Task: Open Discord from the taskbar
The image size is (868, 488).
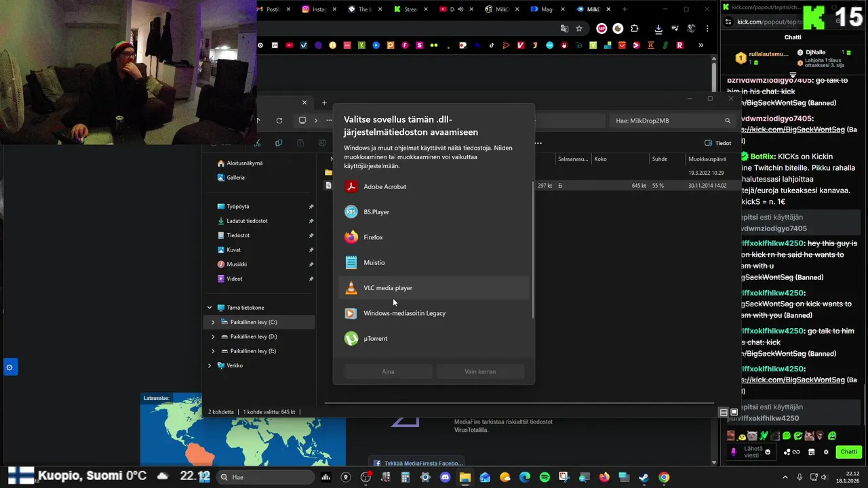Action: pos(445,477)
